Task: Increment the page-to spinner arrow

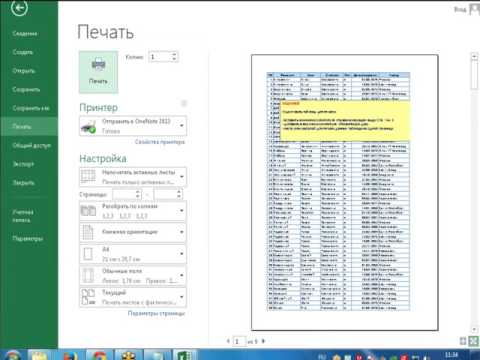Action: [179, 192]
